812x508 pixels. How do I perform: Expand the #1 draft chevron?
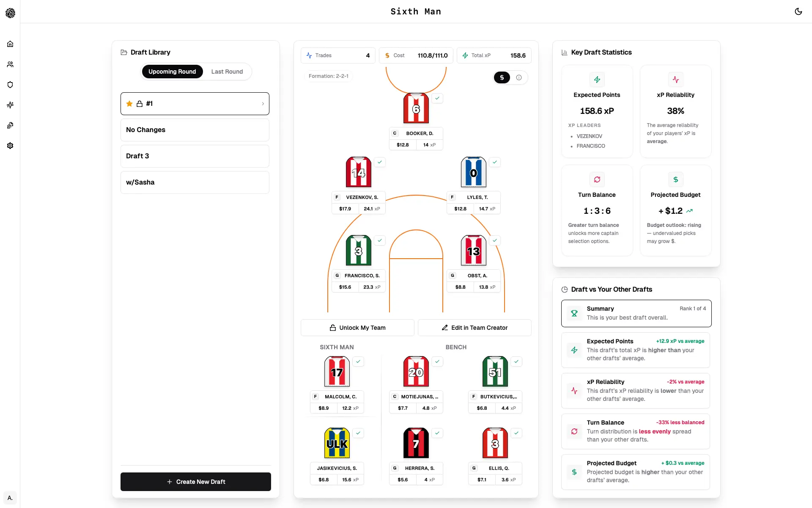click(x=263, y=104)
